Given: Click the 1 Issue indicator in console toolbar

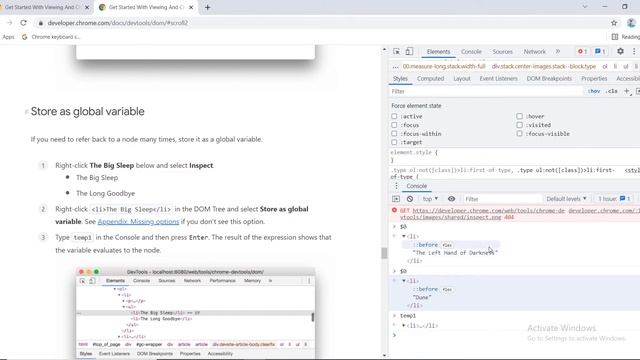Looking at the screenshot, I should click(x=614, y=199).
